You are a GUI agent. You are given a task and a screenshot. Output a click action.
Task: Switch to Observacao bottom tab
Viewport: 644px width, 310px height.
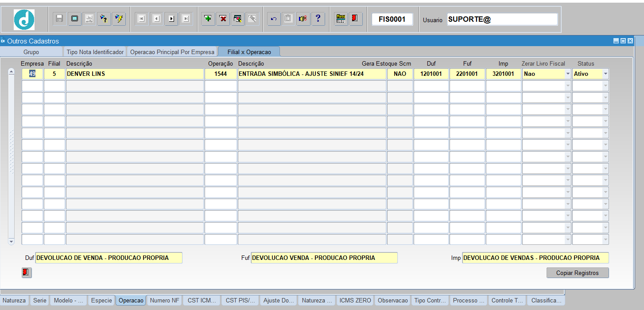tap(392, 300)
